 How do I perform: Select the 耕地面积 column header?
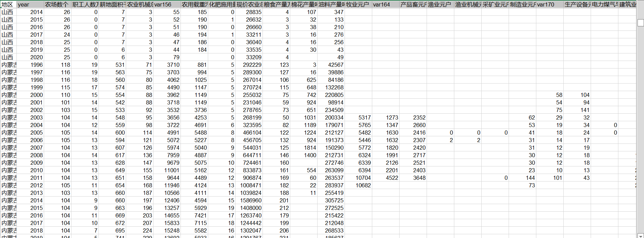pos(112,4)
